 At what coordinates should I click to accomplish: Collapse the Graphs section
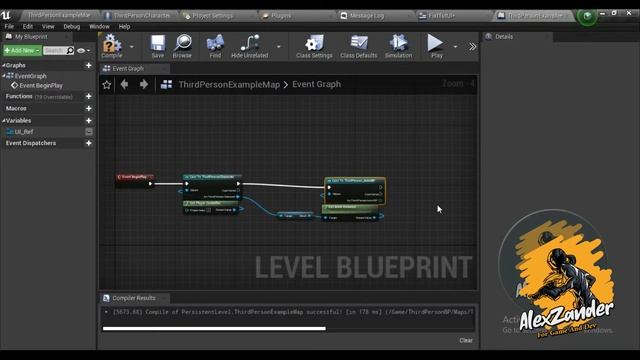pyautogui.click(x=4, y=65)
